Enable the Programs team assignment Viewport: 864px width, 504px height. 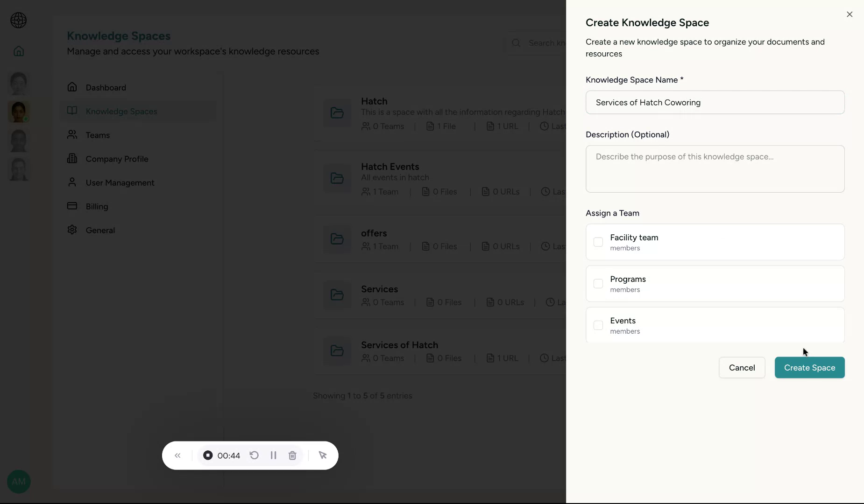point(599,284)
